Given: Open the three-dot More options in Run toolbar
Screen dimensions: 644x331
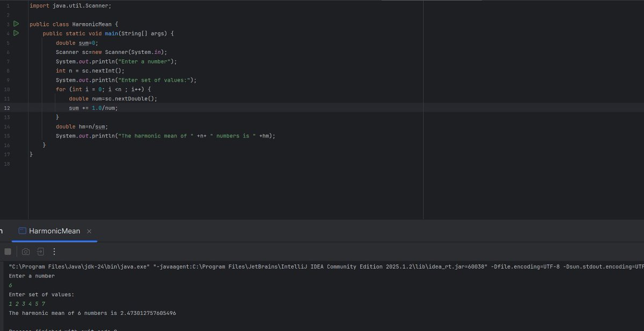Looking at the screenshot, I should coord(53,251).
